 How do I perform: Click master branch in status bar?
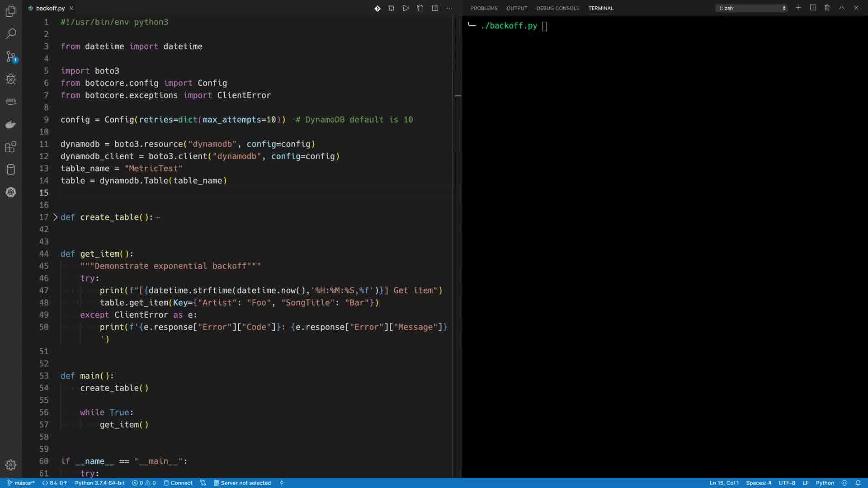click(x=21, y=483)
